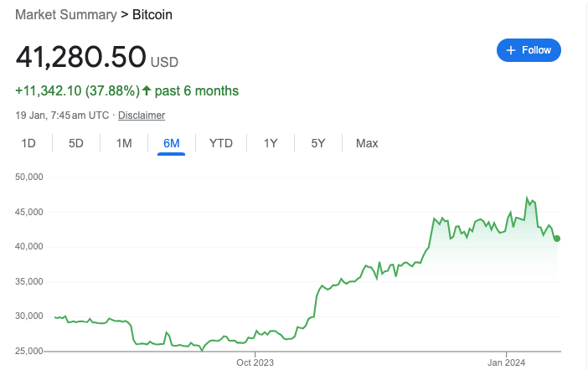Click the Oct 2023 axis marker
The image size is (588, 370).
pyautogui.click(x=255, y=362)
